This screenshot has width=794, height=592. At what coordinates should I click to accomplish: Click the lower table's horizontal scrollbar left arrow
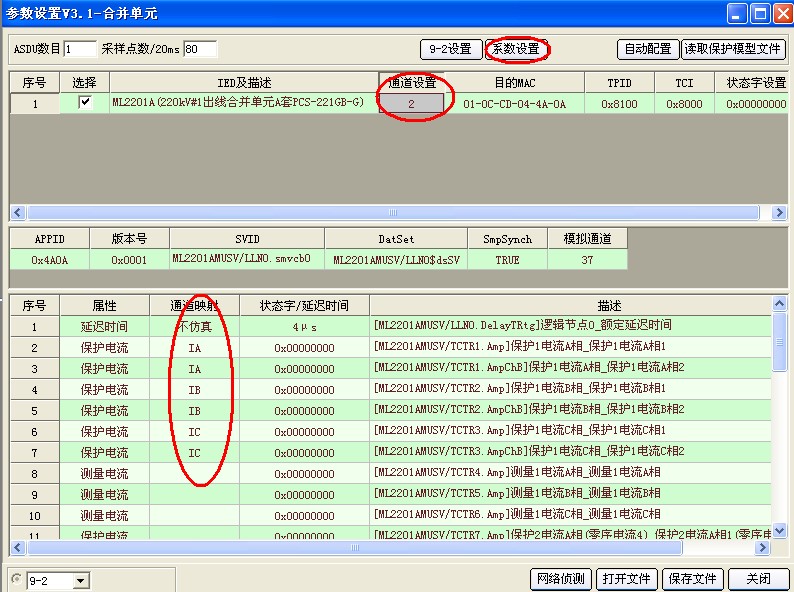[x=18, y=547]
